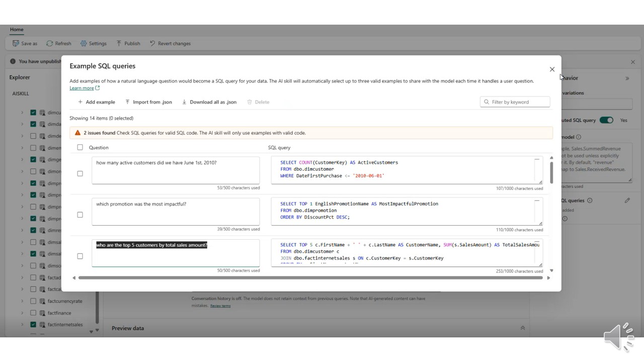The height and width of the screenshot is (362, 644).
Task: Expand the dimge tree node
Action: click(x=22, y=159)
